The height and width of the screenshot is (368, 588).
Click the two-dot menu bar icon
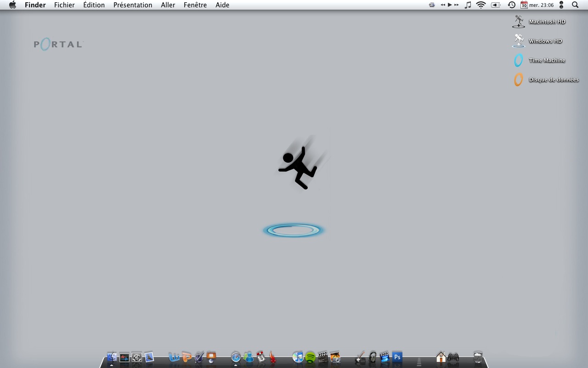[x=561, y=5]
